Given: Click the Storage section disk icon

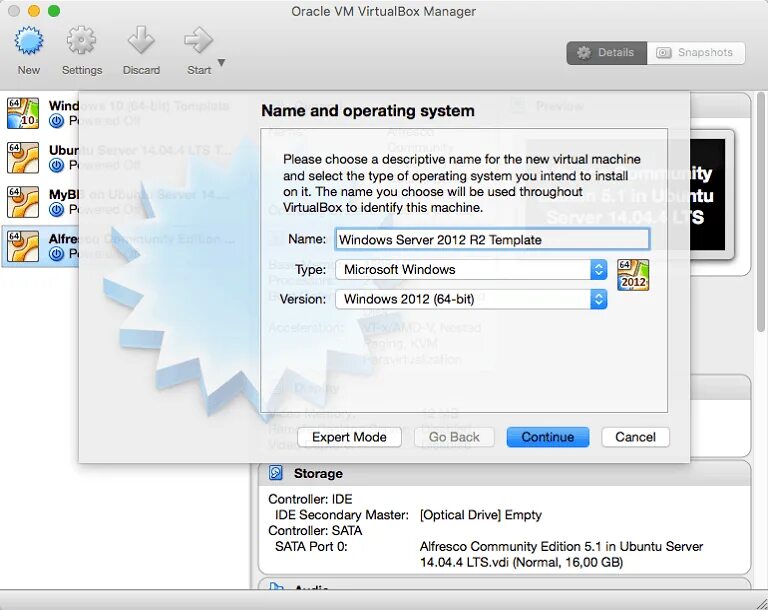Looking at the screenshot, I should coord(276,473).
